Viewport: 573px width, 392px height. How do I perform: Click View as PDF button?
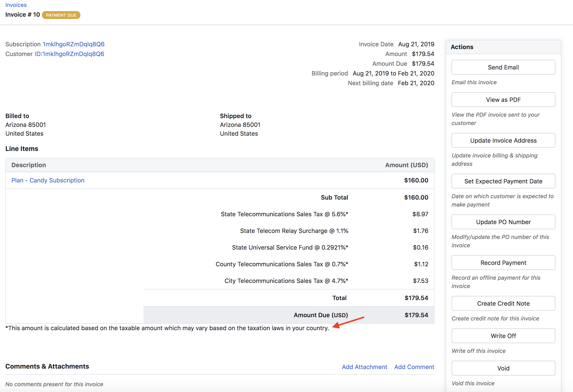pos(503,100)
